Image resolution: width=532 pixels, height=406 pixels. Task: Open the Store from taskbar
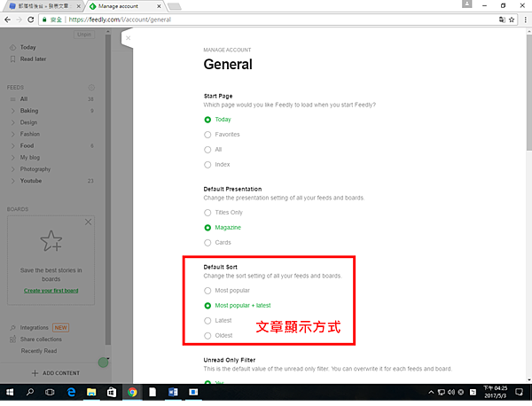click(x=112, y=393)
